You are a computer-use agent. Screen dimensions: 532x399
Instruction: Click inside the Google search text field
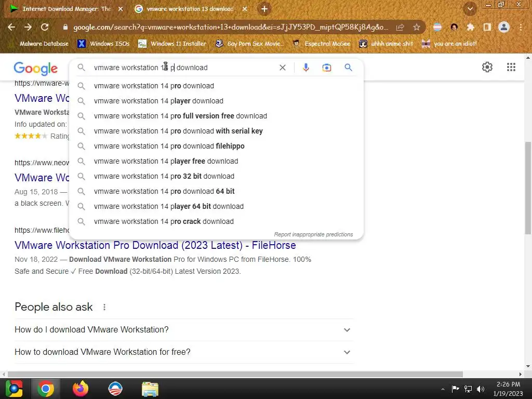[183, 68]
